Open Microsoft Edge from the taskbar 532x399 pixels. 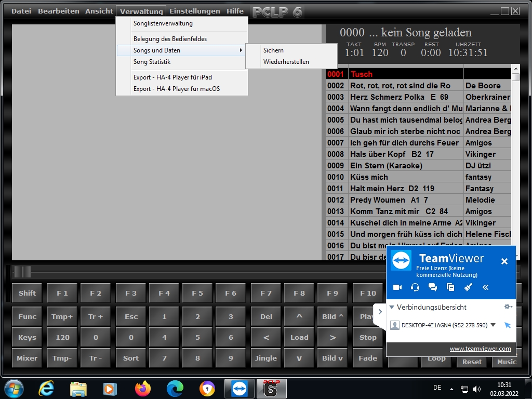(175, 389)
